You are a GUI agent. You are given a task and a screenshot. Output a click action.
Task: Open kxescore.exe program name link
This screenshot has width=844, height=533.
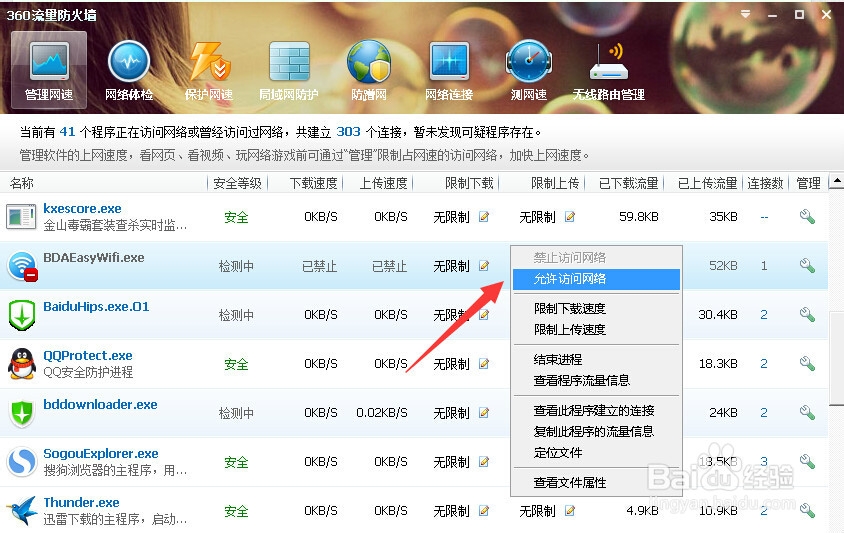[x=82, y=208]
